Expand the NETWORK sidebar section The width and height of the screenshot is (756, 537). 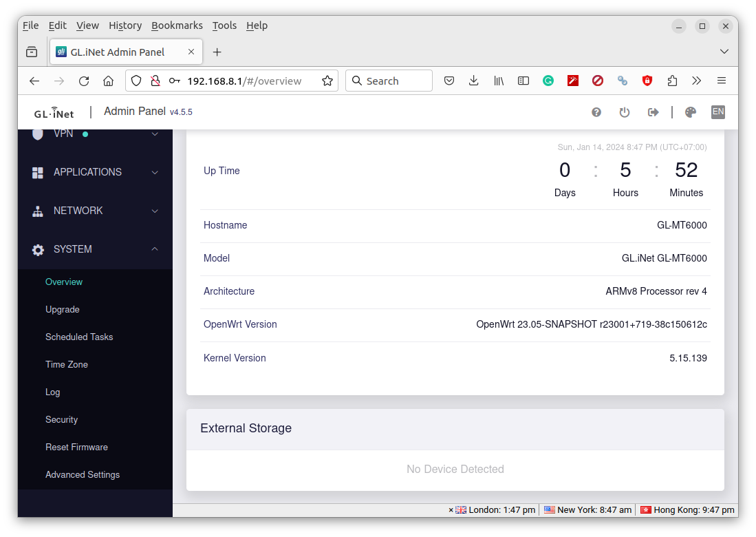95,211
